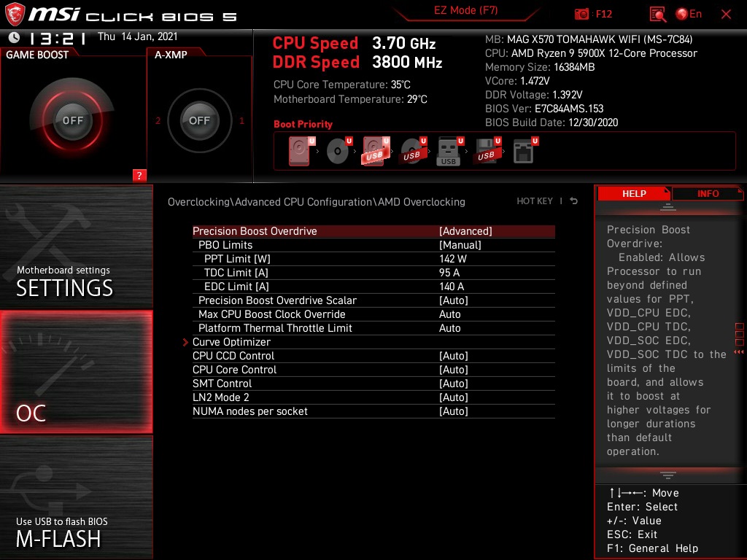Click the HOT KEY label
The image size is (747, 560).
(535, 201)
